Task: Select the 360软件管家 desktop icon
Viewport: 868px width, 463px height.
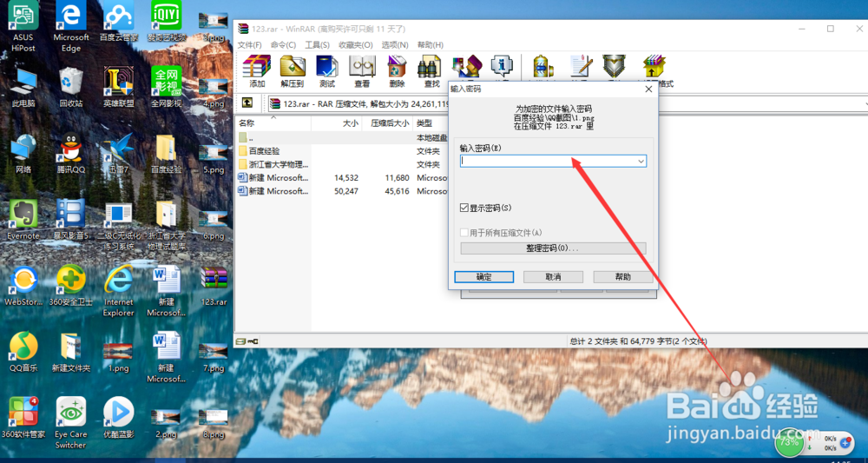Action: 23,418
